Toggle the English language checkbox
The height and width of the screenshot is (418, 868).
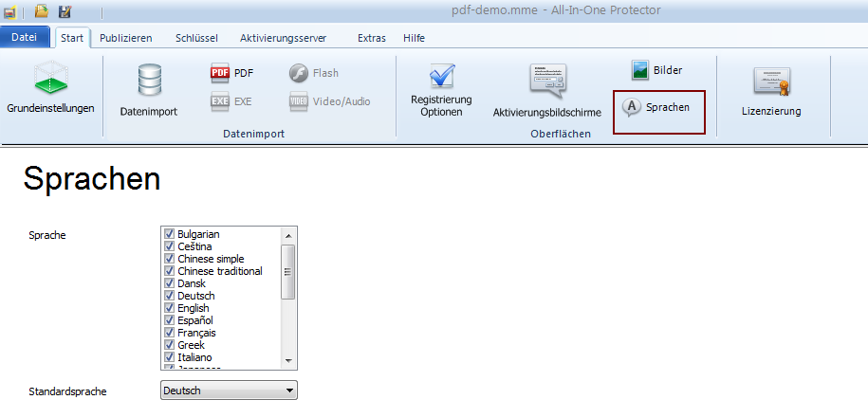(169, 308)
